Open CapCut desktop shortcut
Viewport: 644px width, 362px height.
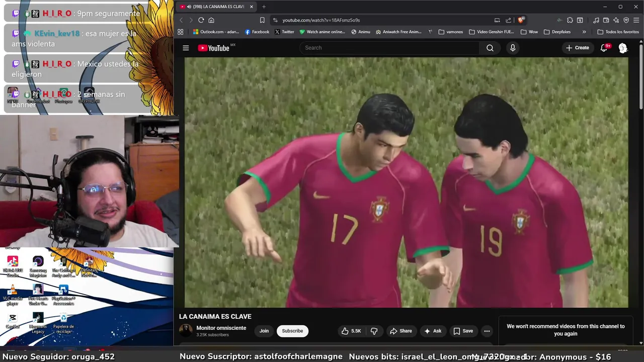coord(13,321)
